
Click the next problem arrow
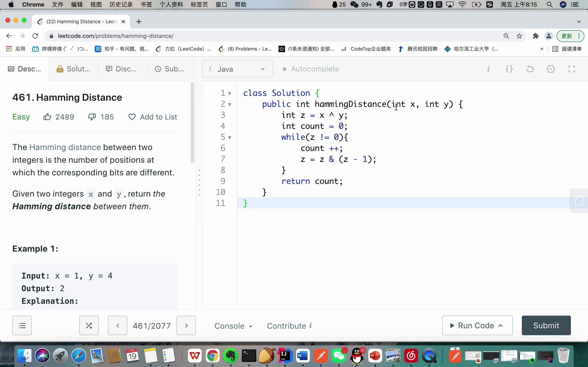pos(185,326)
